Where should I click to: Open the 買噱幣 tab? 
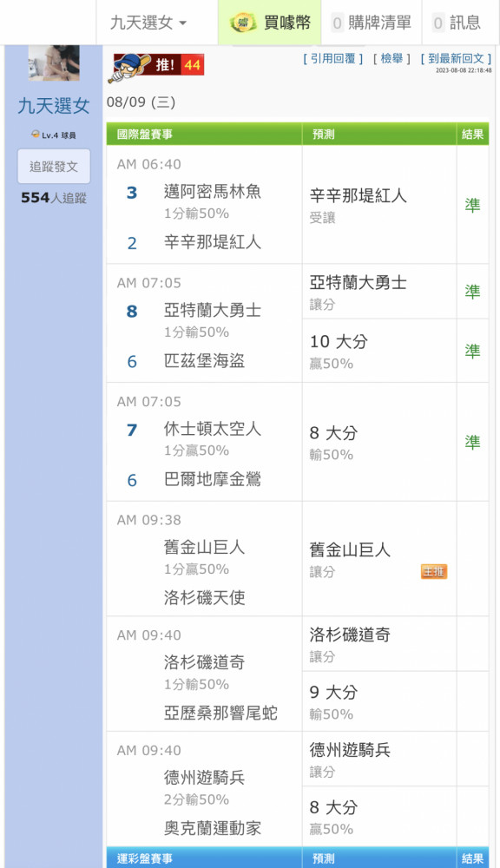270,23
